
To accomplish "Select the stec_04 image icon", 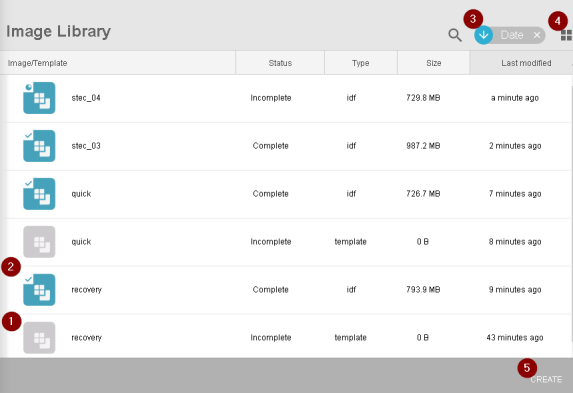I will click(39, 98).
